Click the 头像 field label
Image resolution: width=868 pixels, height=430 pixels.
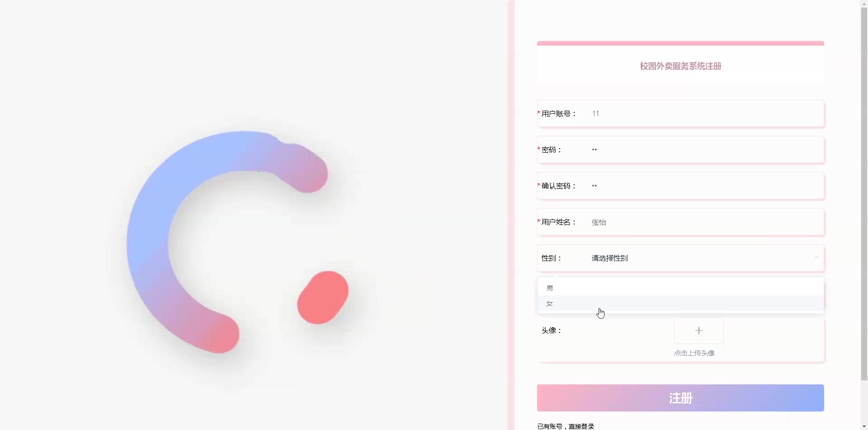tap(551, 330)
